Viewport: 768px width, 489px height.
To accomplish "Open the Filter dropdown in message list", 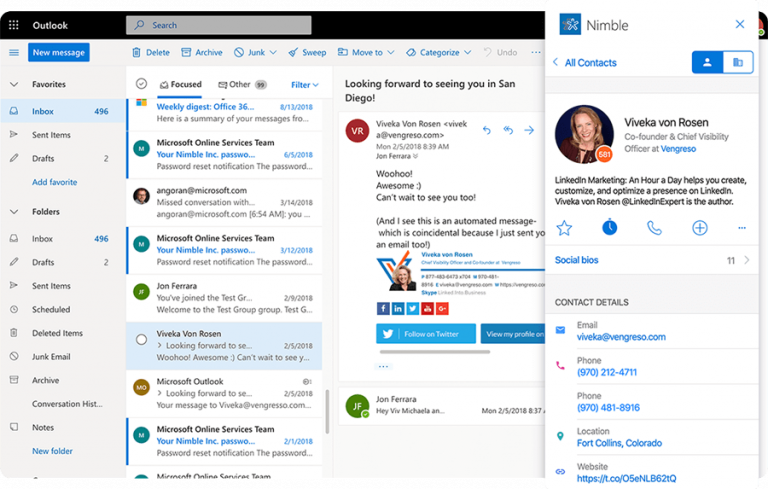I will (305, 85).
